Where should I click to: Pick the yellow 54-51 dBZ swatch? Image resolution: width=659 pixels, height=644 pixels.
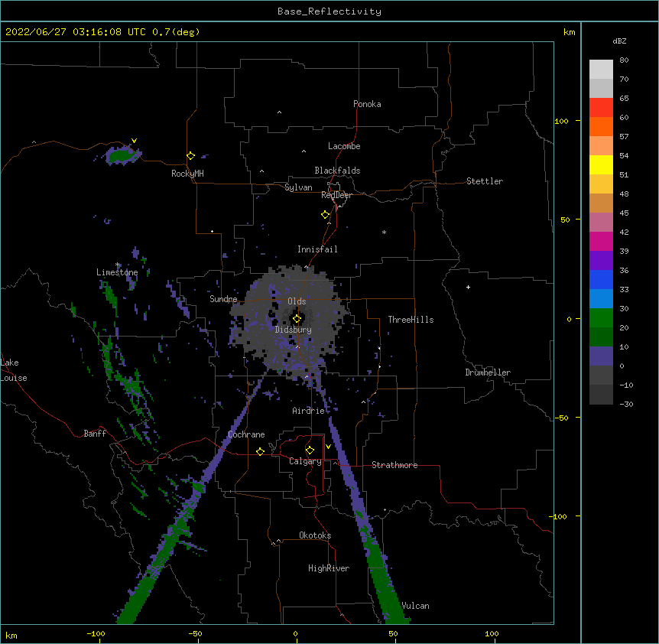(x=601, y=164)
